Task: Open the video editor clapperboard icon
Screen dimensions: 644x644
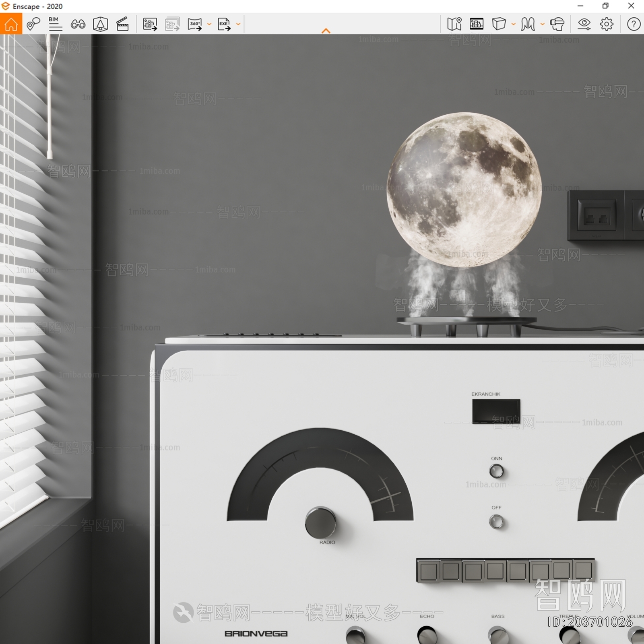Action: 122,24
